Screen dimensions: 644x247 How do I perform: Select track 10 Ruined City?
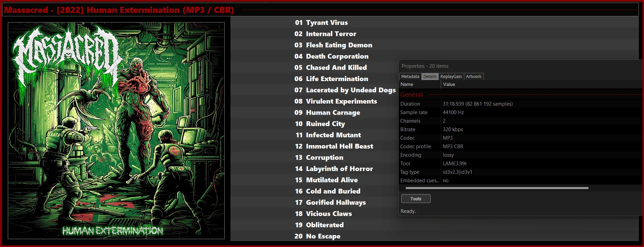pyautogui.click(x=320, y=124)
